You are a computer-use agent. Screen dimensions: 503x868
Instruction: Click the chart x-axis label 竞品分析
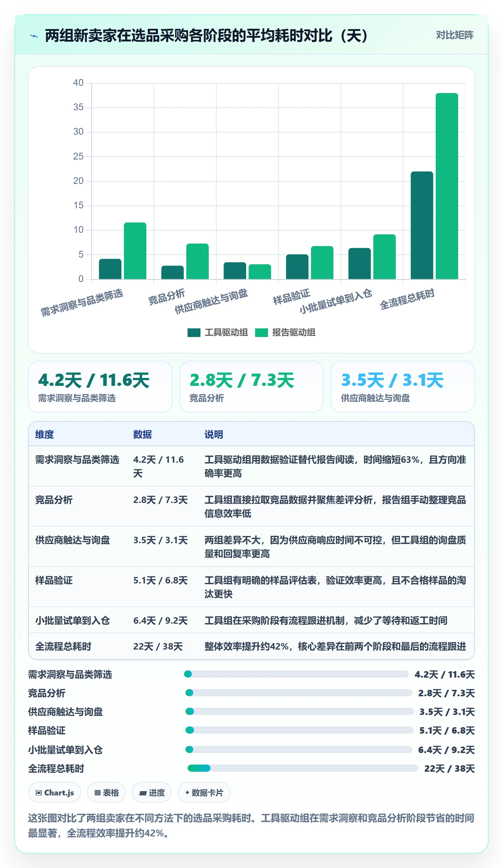tap(166, 297)
